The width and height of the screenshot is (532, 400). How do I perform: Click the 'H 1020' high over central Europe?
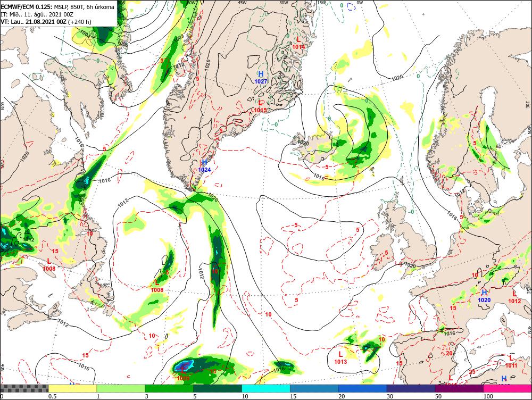tap(484, 296)
